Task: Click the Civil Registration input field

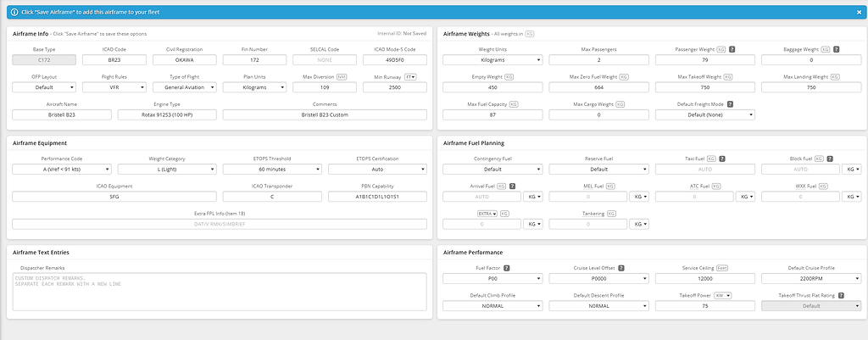Action: pyautogui.click(x=186, y=60)
